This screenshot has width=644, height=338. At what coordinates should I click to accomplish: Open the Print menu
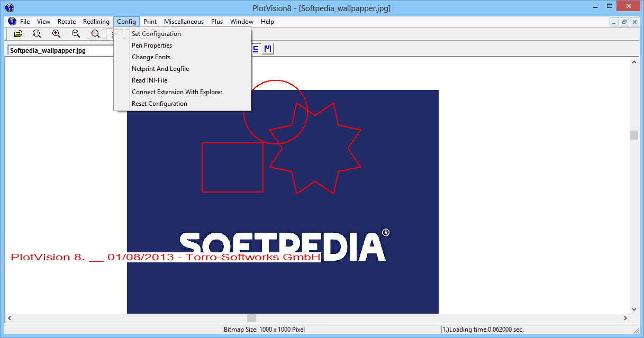(150, 22)
